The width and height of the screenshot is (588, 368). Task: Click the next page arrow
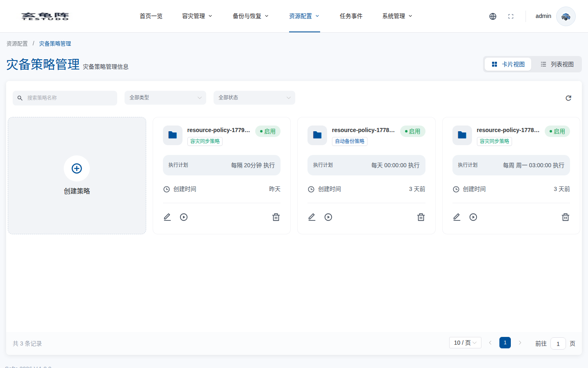point(520,343)
